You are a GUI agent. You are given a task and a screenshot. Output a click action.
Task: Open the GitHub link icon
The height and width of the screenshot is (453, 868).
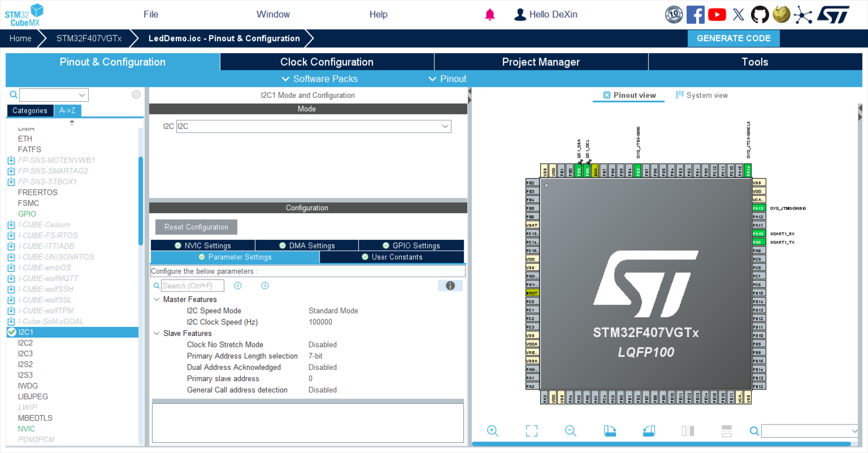coord(759,14)
